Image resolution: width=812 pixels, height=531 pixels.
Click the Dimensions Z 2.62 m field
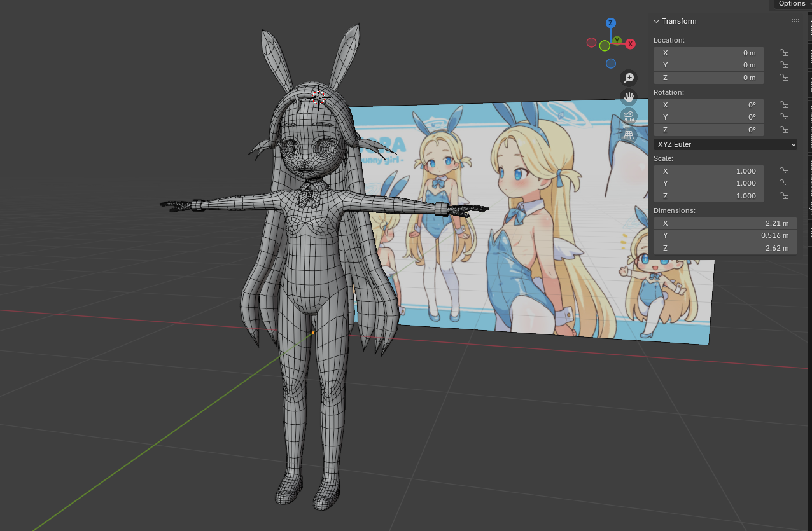coord(725,248)
